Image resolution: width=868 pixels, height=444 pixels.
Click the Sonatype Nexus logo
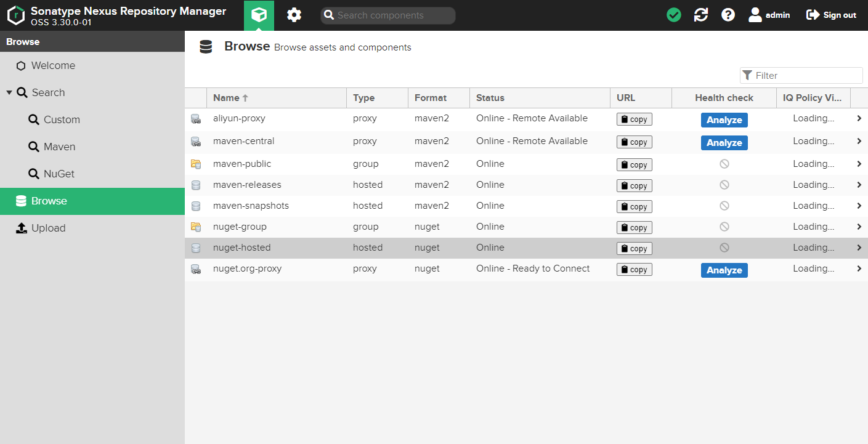16,15
